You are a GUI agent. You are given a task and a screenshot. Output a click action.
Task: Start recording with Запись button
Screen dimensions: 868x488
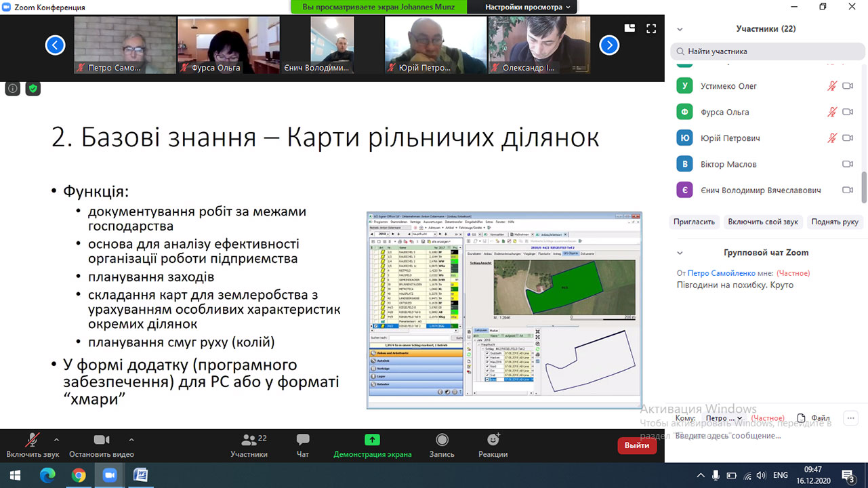(x=442, y=446)
